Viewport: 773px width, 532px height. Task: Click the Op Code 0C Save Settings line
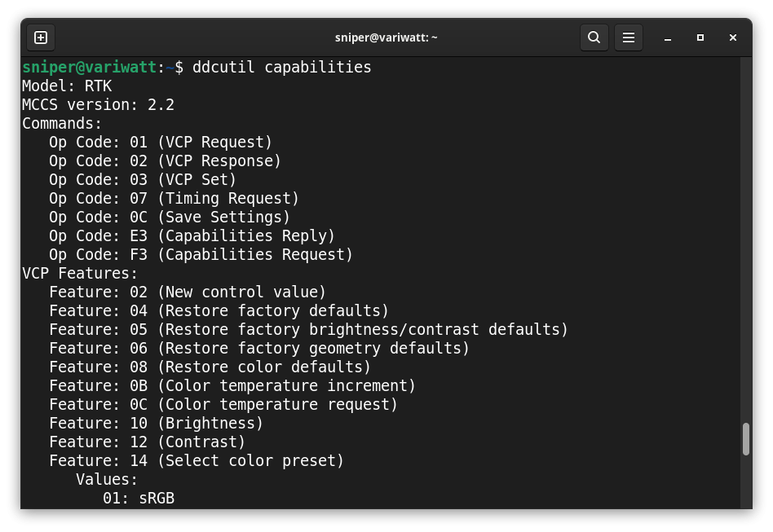coord(170,217)
